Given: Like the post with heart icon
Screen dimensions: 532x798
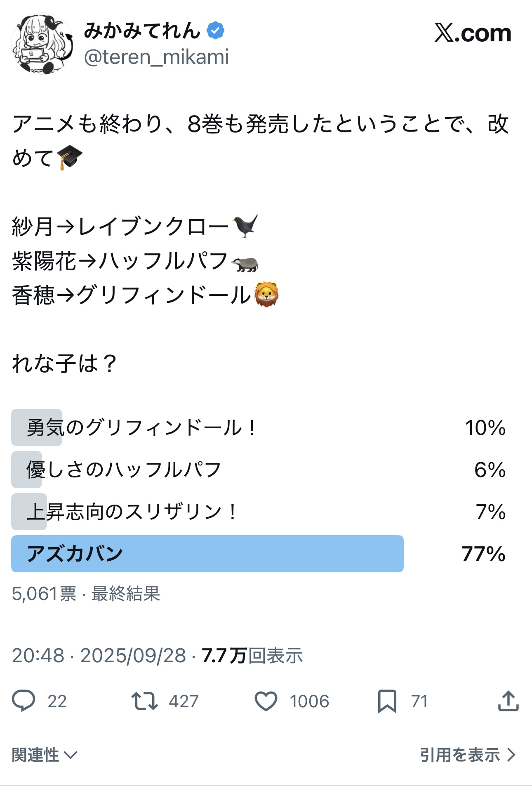Looking at the screenshot, I should pyautogui.click(x=266, y=701).
